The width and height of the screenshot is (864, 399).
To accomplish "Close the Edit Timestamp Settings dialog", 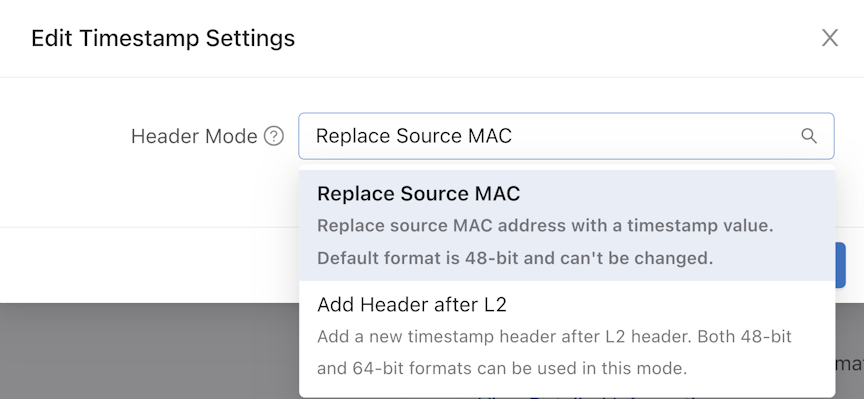I will click(x=830, y=38).
